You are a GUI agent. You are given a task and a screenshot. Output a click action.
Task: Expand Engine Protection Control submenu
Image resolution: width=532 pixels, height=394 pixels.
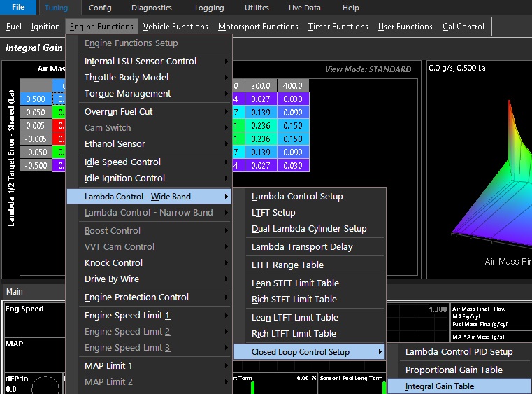click(150, 297)
